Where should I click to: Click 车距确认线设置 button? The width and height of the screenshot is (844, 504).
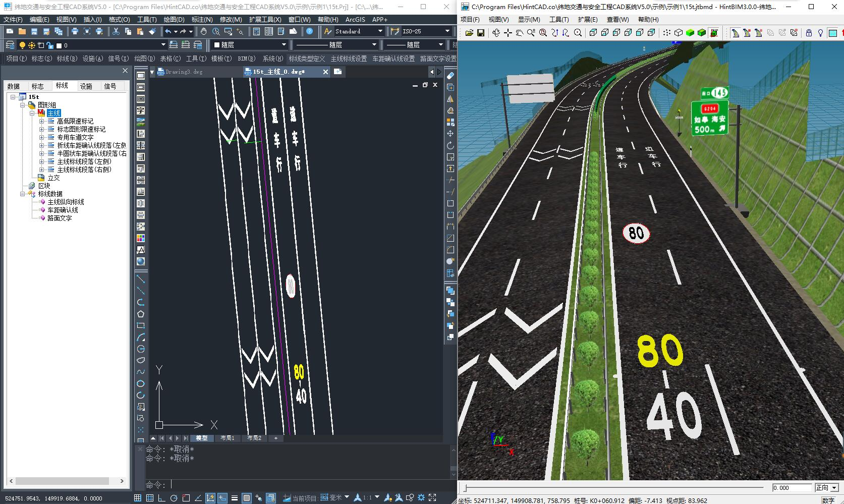[x=393, y=59]
